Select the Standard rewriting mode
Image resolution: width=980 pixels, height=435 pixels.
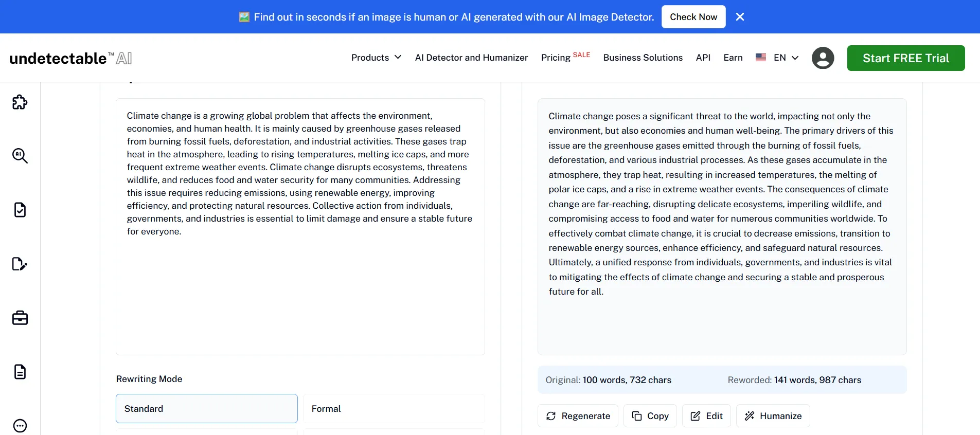pyautogui.click(x=206, y=409)
